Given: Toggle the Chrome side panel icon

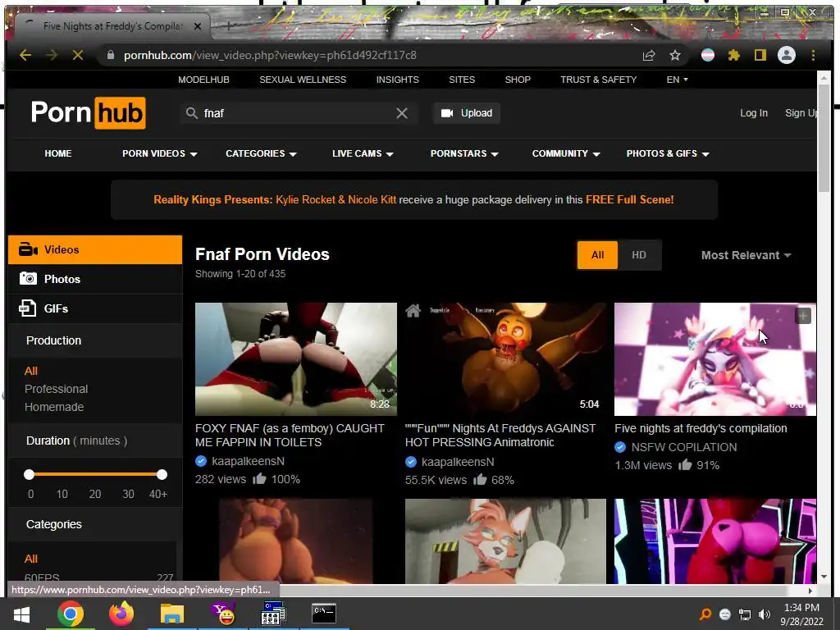Looking at the screenshot, I should click(x=760, y=55).
